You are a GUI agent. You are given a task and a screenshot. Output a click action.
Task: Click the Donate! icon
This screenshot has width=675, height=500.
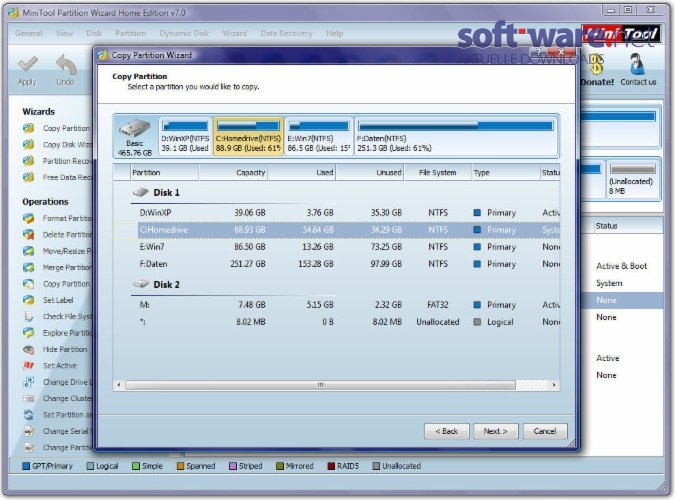pos(597,65)
